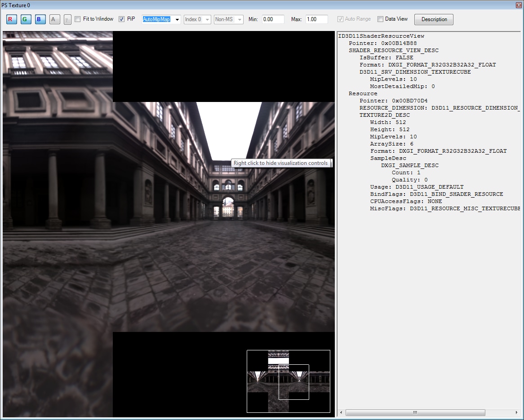Enable the Data View checkbox
Viewport: 524px width, 420px height.
[x=381, y=19]
